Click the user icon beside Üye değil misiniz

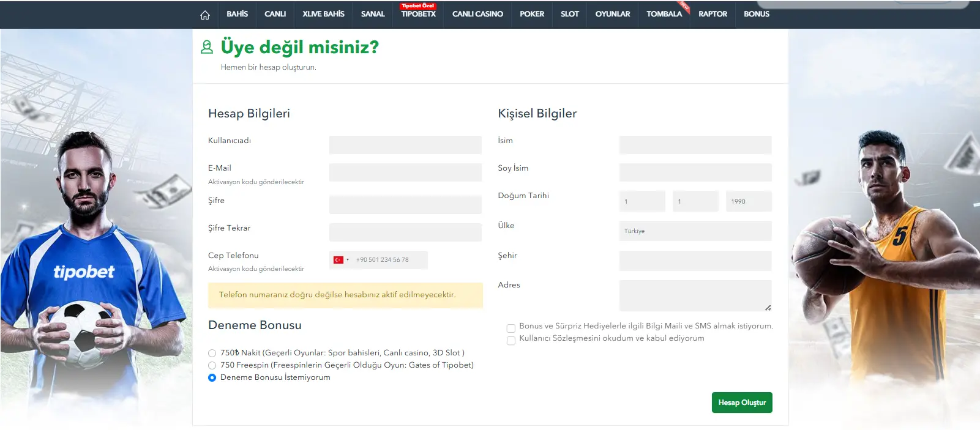click(x=207, y=47)
